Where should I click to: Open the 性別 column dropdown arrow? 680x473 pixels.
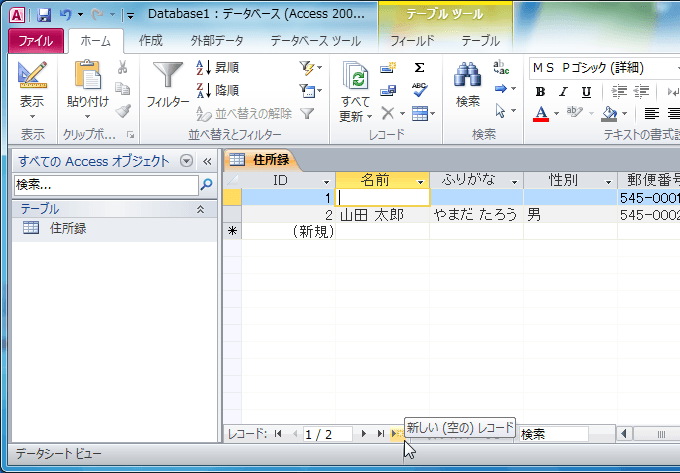(608, 182)
